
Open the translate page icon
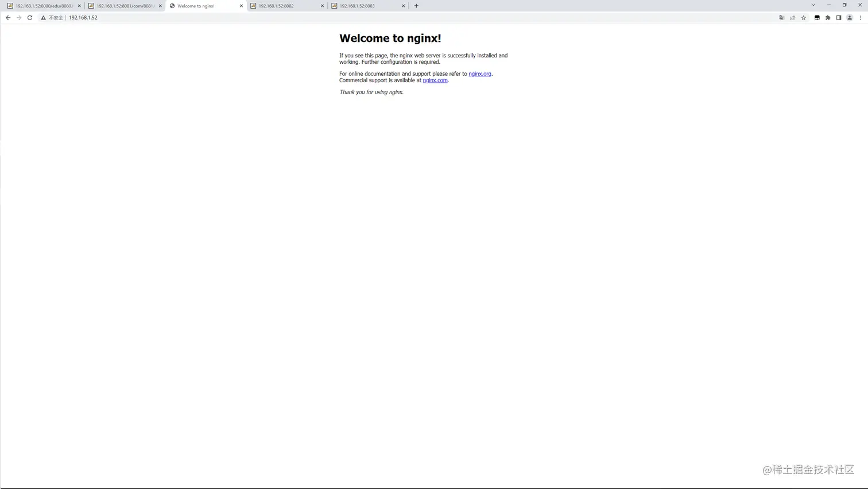tap(781, 18)
